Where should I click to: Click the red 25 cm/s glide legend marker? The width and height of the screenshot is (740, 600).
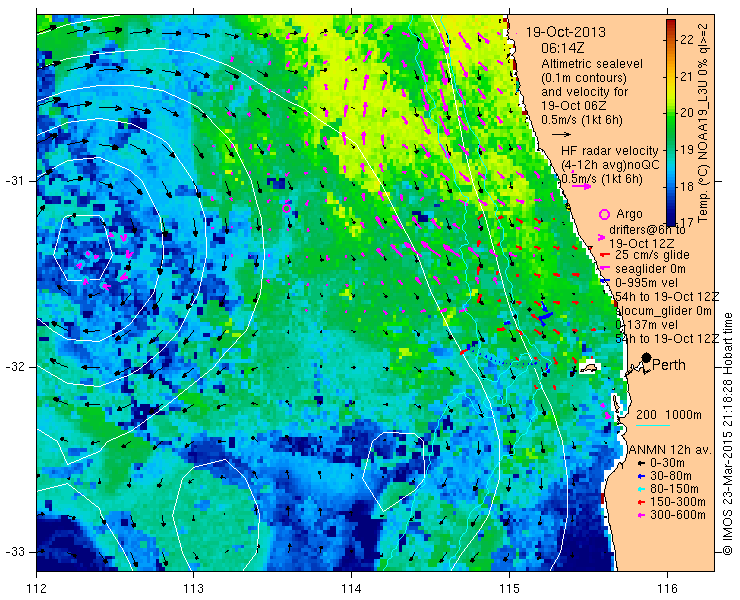click(605, 255)
